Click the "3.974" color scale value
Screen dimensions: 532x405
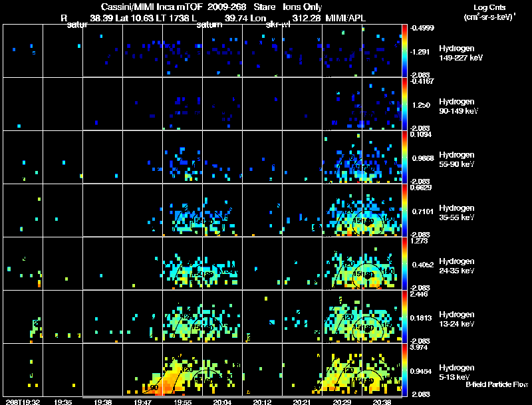(x=420, y=347)
